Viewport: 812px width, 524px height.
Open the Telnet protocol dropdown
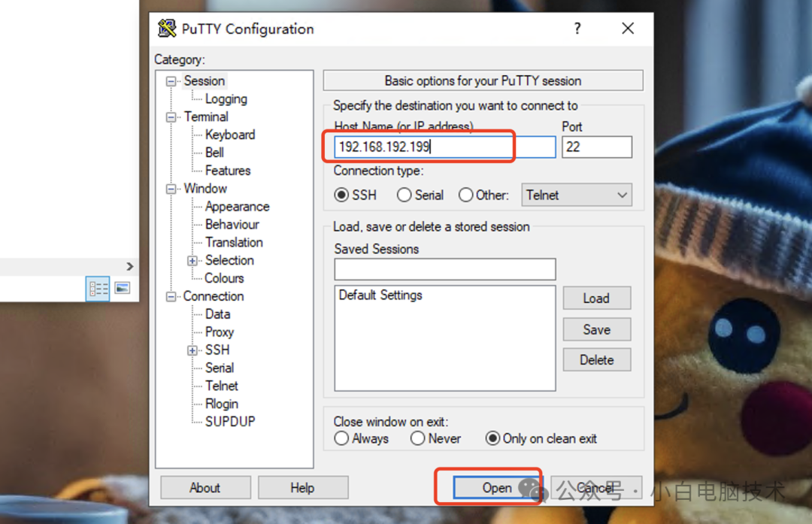[577, 195]
